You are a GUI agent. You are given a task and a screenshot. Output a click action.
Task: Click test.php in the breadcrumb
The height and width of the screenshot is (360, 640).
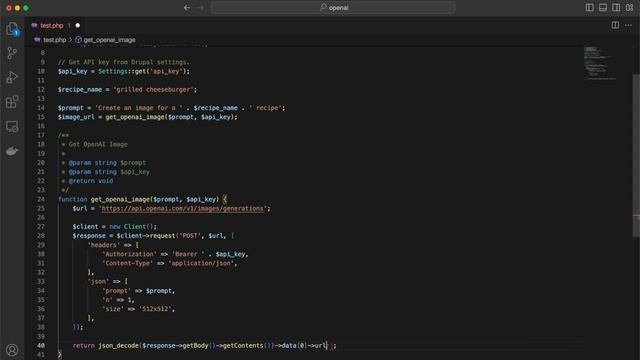[x=54, y=40]
